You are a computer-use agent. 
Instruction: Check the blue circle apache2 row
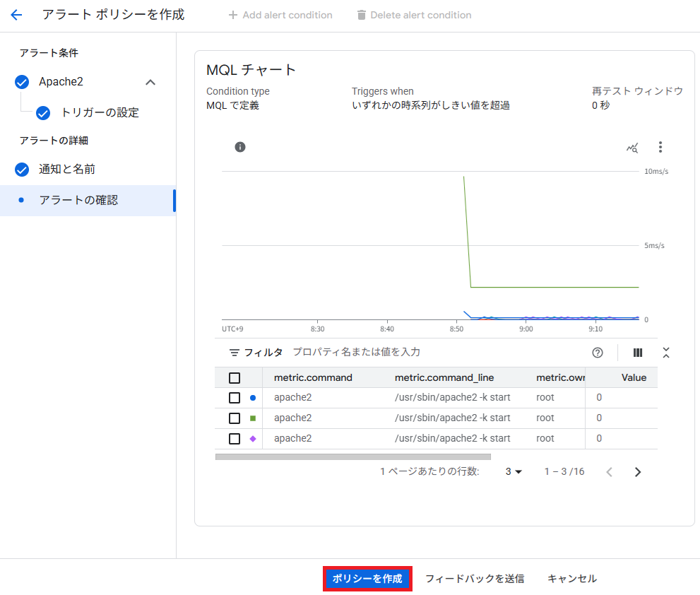pyautogui.click(x=235, y=398)
